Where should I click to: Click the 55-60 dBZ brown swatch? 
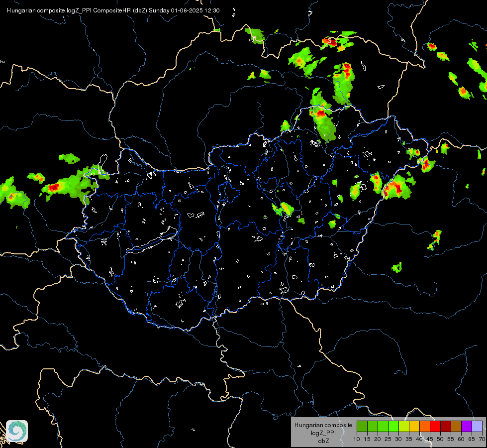[456, 426]
